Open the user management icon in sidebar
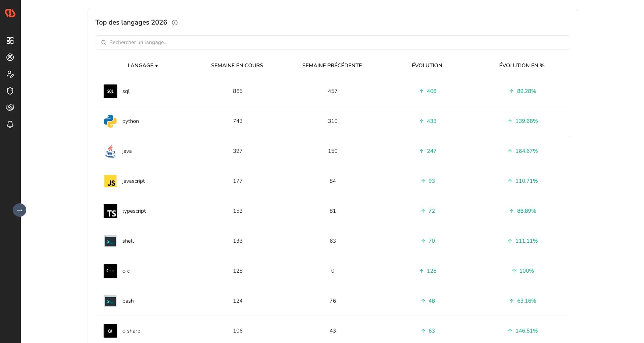 (10, 74)
